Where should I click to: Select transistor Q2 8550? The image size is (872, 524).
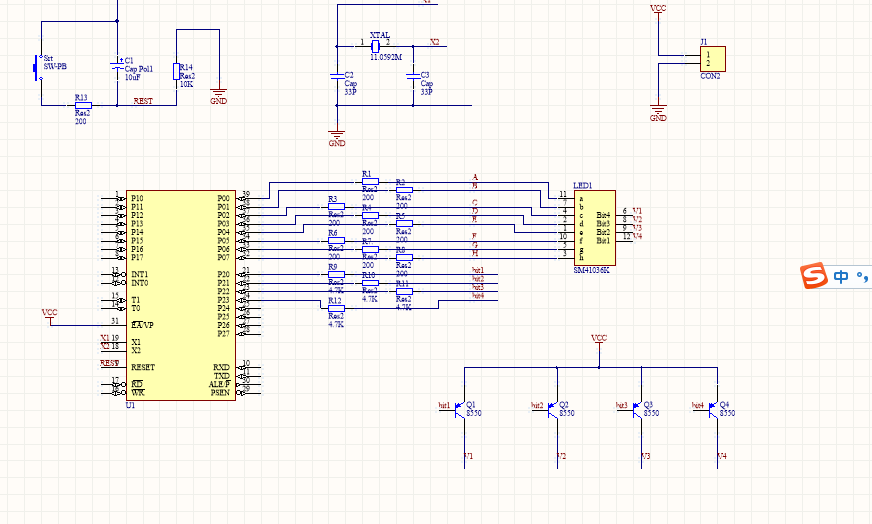pyautogui.click(x=553, y=411)
